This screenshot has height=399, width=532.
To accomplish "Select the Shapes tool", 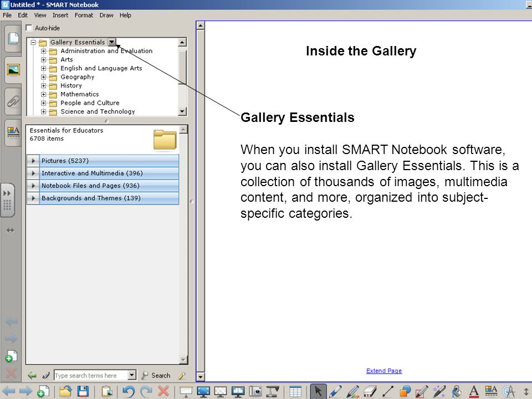I will (x=405, y=392).
